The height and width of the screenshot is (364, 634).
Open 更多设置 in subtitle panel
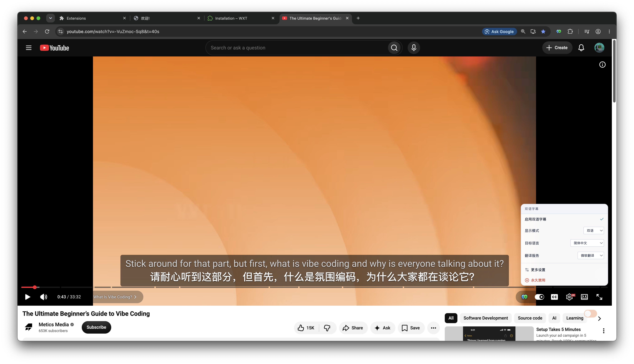[x=564, y=270]
